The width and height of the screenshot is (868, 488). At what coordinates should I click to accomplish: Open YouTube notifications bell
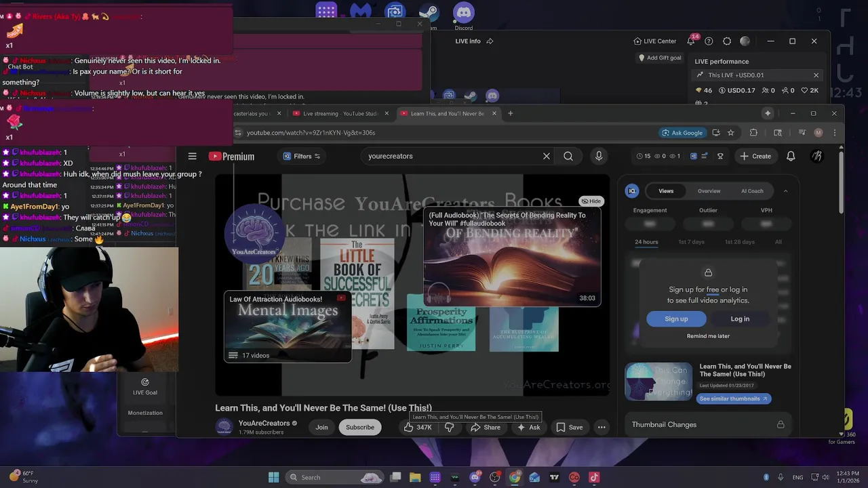tap(791, 156)
